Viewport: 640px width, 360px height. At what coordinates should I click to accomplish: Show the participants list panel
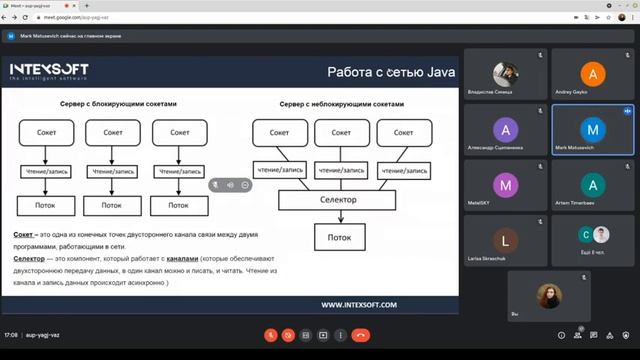click(578, 335)
